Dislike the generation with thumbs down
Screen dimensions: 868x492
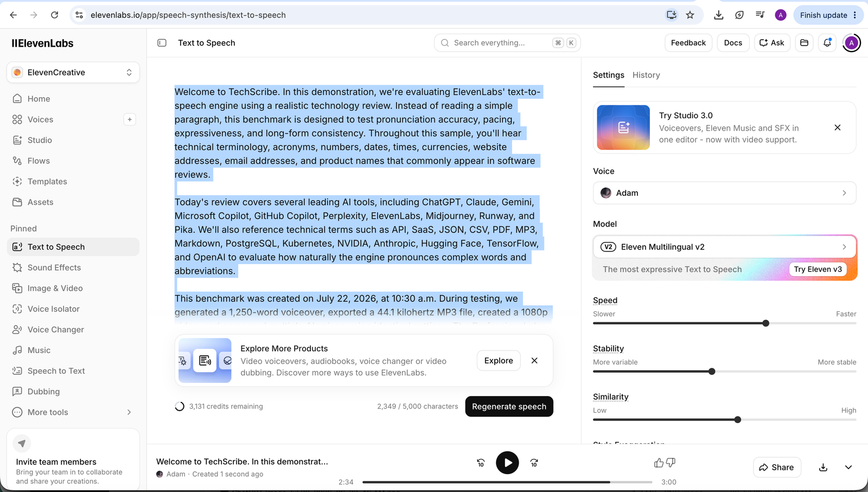click(x=671, y=463)
